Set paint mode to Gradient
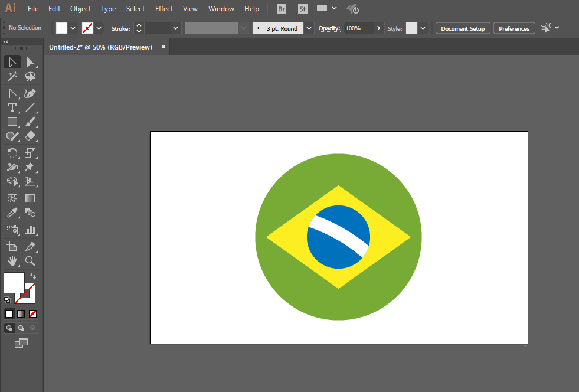579x392 pixels. pyautogui.click(x=21, y=313)
